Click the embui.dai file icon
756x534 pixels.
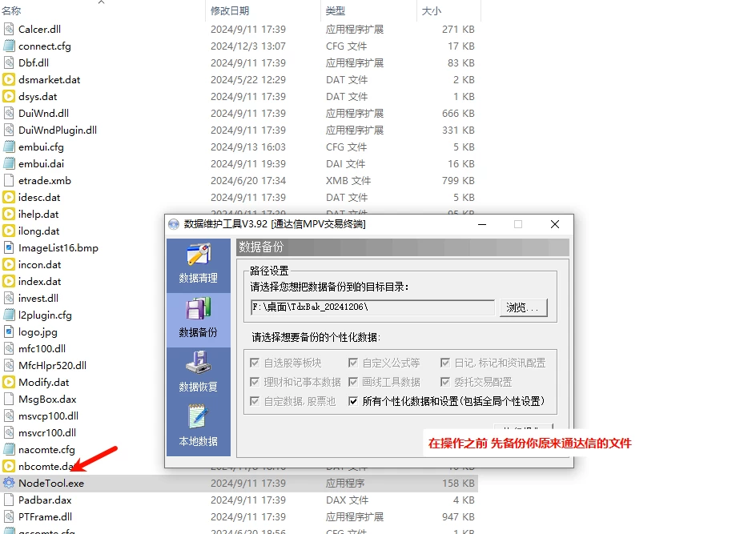[x=9, y=163]
